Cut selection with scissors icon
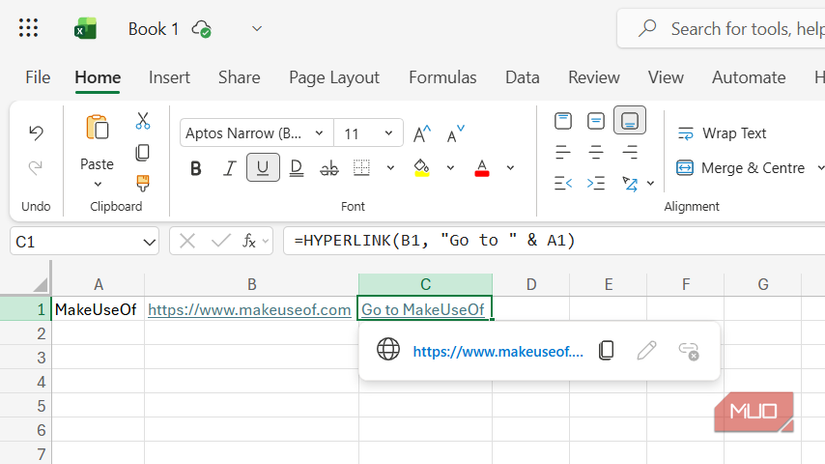 tap(143, 120)
